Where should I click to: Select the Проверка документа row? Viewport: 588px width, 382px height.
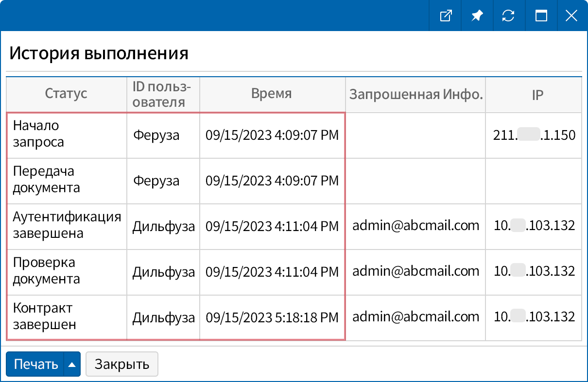pos(66,272)
